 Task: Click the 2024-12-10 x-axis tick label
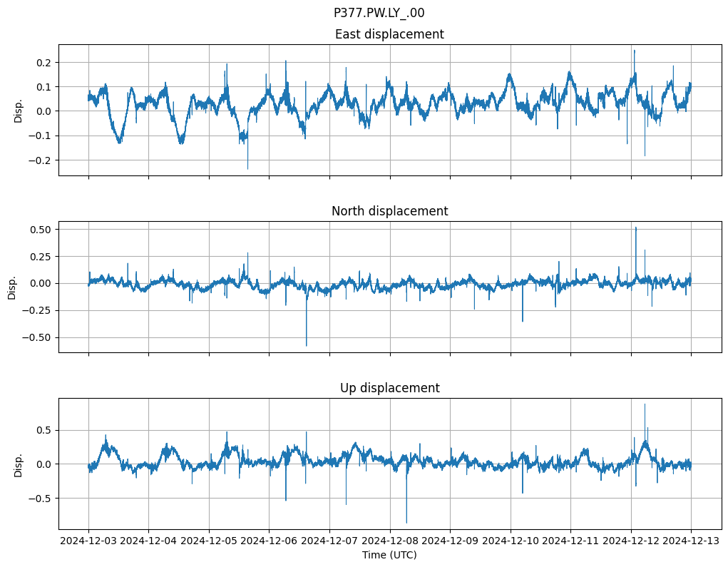pyautogui.click(x=511, y=541)
